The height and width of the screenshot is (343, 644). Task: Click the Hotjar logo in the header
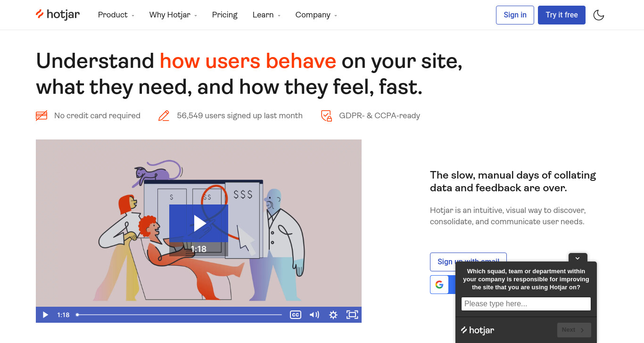pyautogui.click(x=58, y=15)
